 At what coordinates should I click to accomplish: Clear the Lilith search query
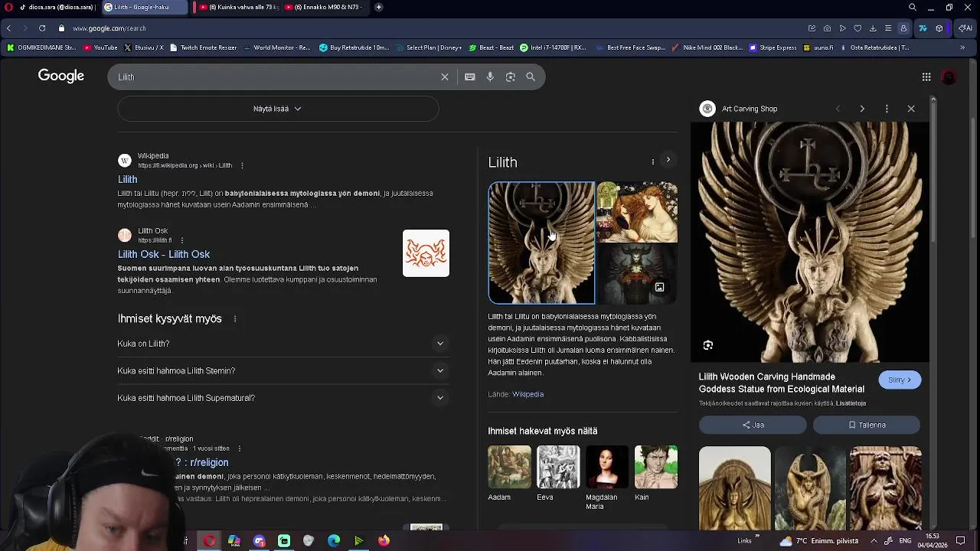pyautogui.click(x=445, y=77)
